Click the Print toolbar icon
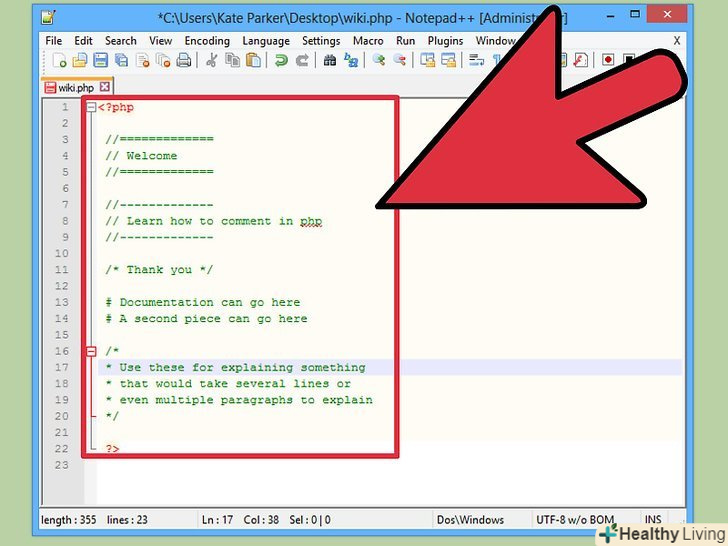This screenshot has width=728, height=546. point(183,61)
